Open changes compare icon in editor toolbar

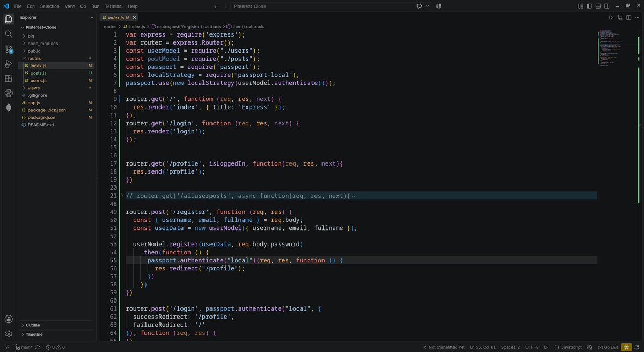[619, 17]
